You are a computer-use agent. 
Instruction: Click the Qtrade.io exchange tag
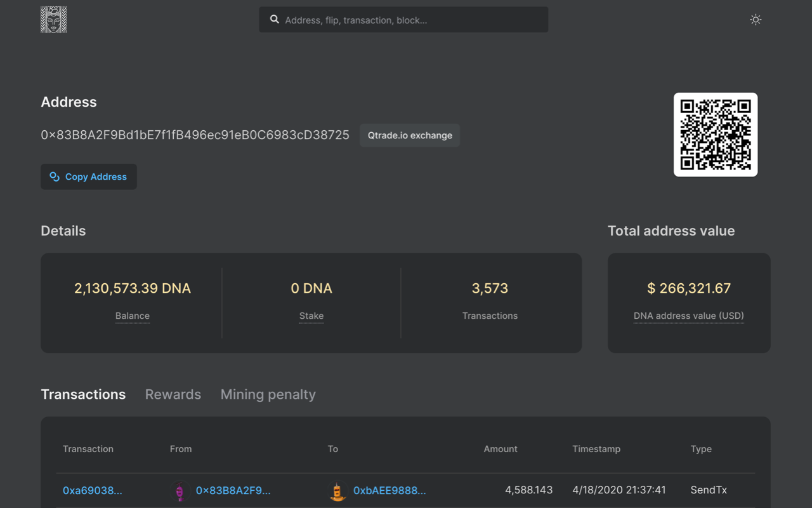point(410,135)
